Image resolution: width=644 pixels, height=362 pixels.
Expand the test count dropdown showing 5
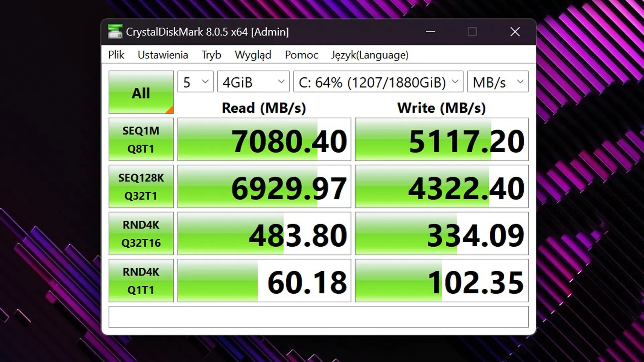[x=195, y=81]
